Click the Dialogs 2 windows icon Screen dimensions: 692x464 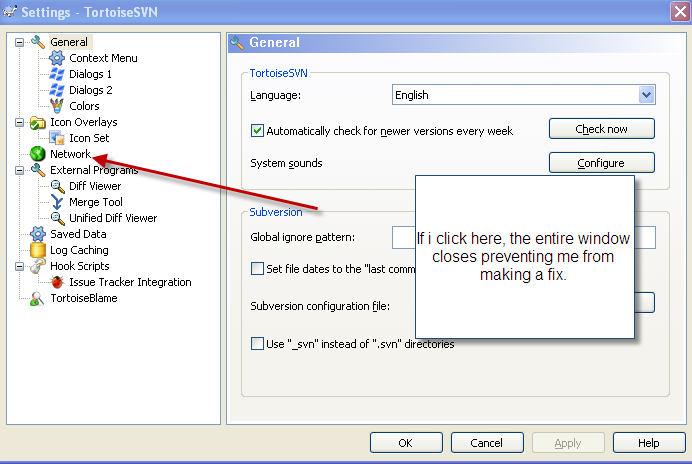(x=56, y=90)
